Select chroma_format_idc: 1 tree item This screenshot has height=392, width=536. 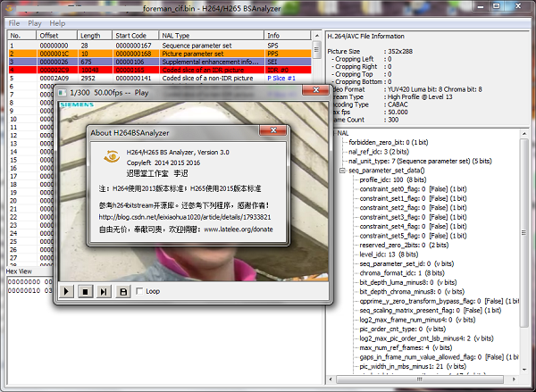coord(402,273)
